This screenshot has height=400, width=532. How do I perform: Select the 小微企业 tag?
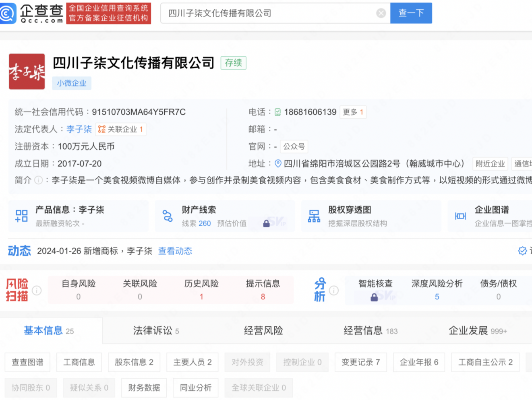click(x=72, y=83)
